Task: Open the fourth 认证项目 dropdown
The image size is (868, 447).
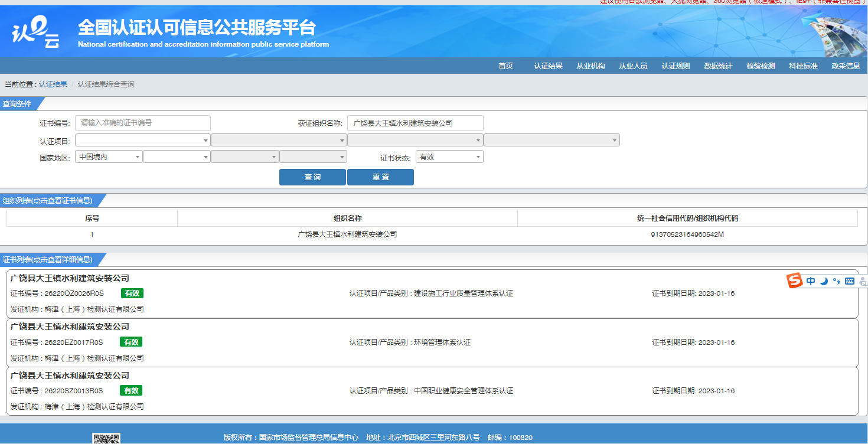Action: point(552,141)
